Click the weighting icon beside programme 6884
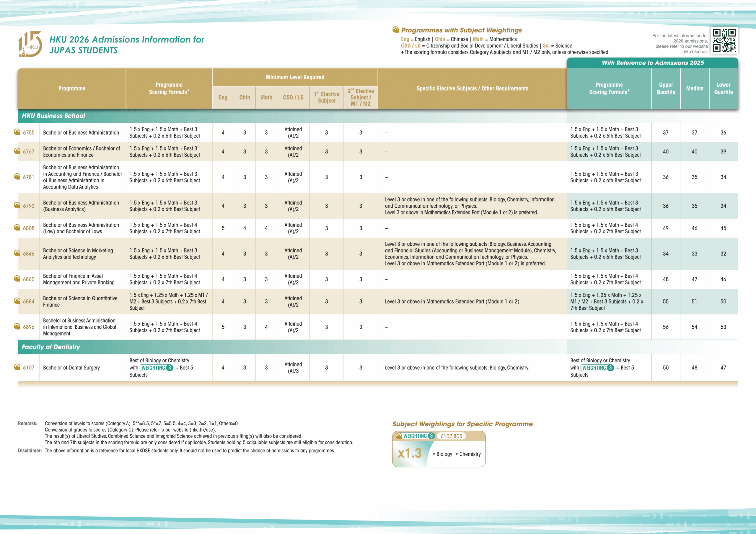 coord(17,301)
